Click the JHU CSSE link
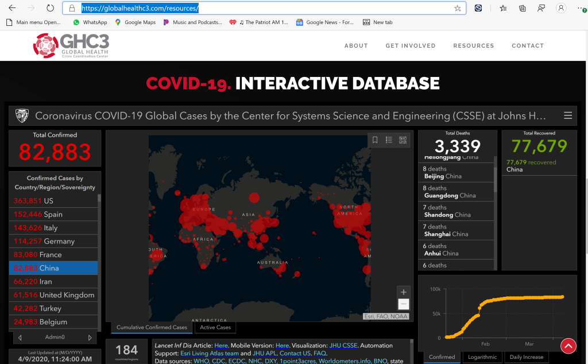The width and height of the screenshot is (588, 364). click(x=343, y=346)
